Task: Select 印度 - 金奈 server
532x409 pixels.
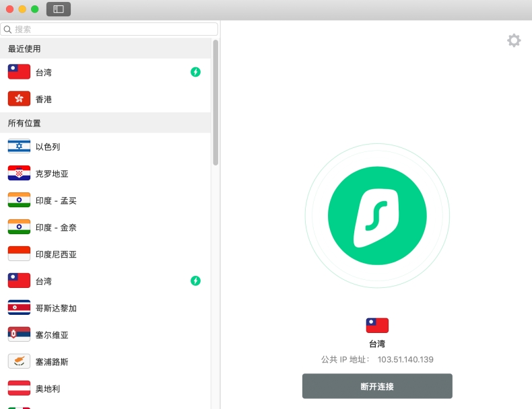Action: 105,227
